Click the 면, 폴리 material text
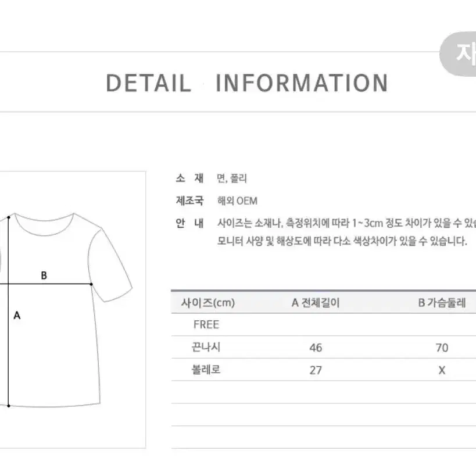The height and width of the screenshot is (476, 476). (x=232, y=178)
